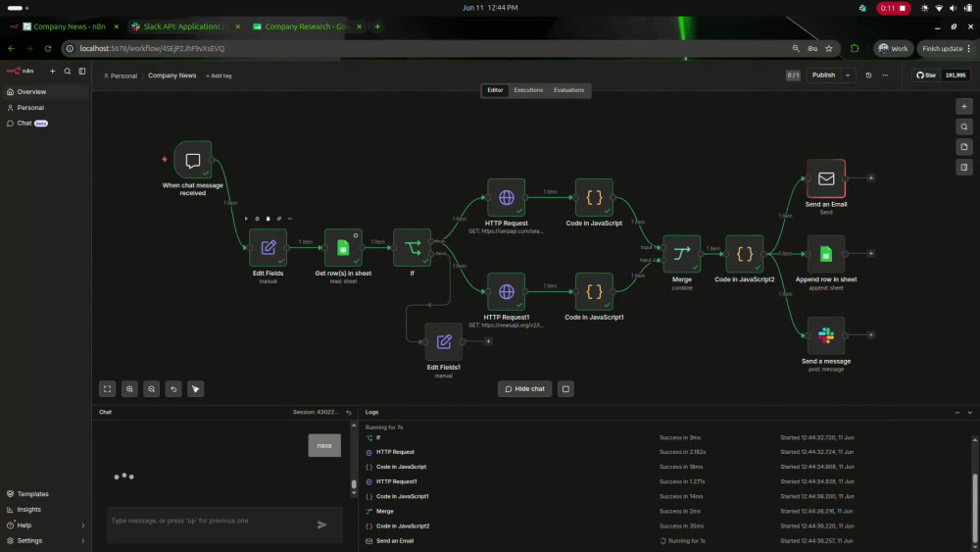
Task: Open HTTP Request1 newsapi node
Action: click(507, 291)
